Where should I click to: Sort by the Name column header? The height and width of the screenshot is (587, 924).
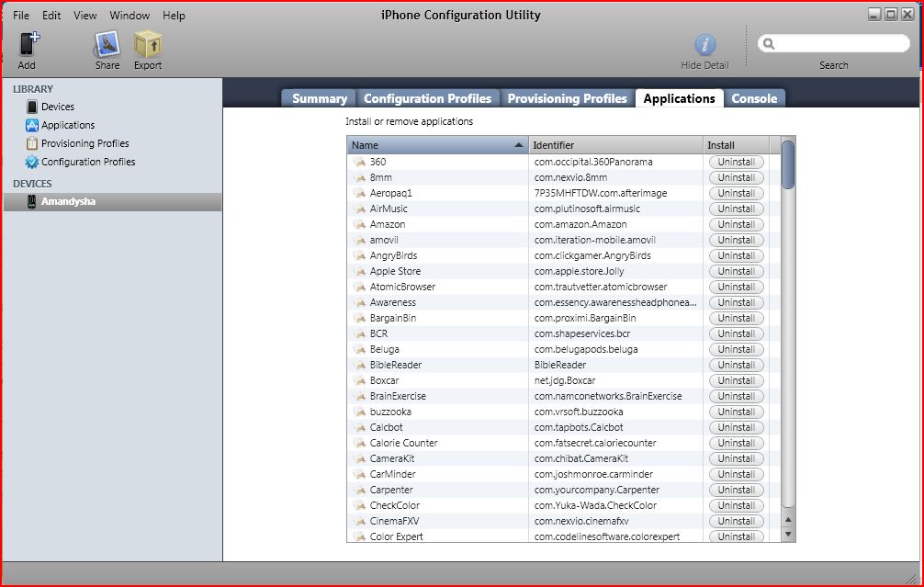tap(438, 145)
